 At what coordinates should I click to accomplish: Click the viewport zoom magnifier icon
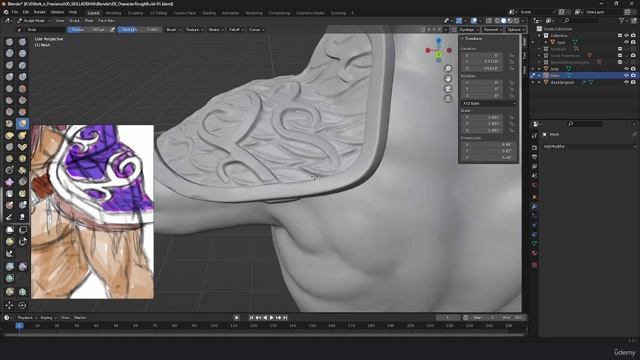448,69
